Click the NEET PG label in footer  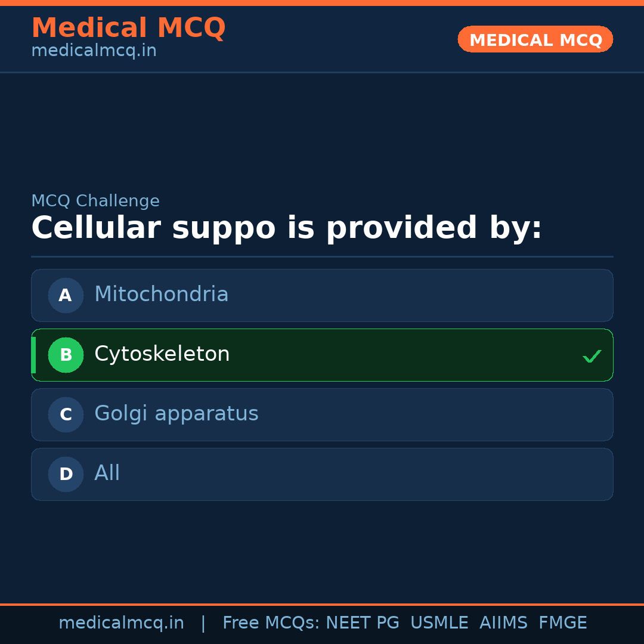(x=362, y=623)
